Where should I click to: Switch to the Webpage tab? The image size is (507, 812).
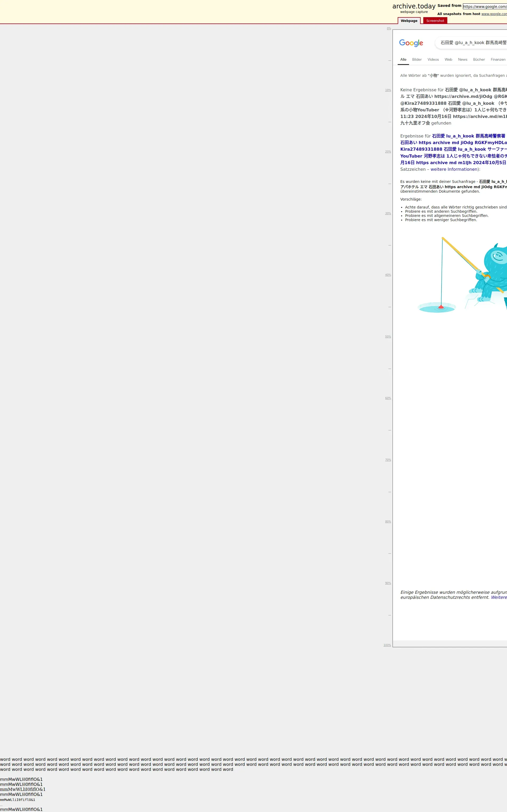409,21
